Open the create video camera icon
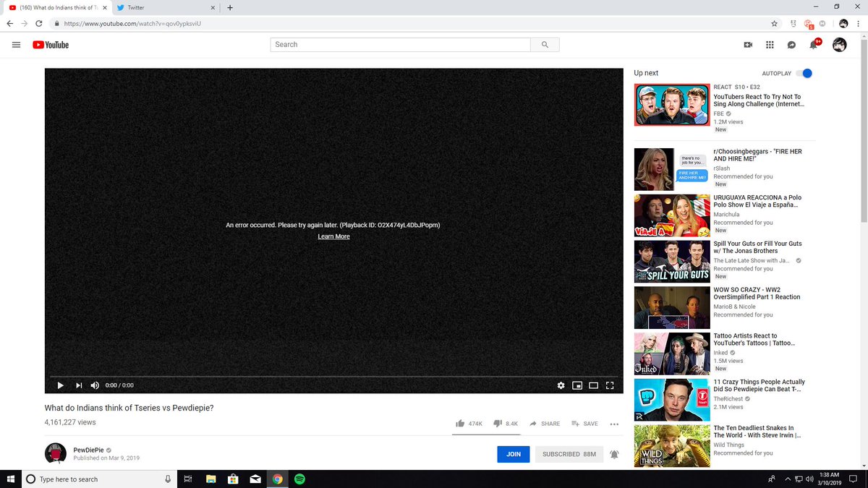The height and width of the screenshot is (488, 868). pyautogui.click(x=748, y=45)
